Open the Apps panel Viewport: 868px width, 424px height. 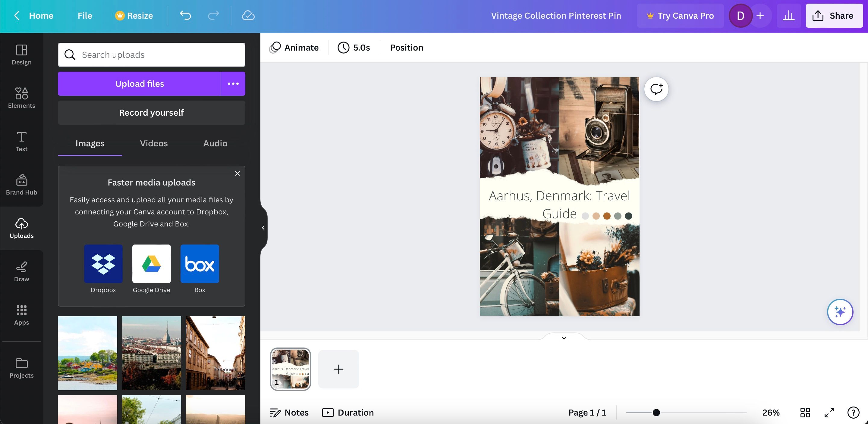(21, 315)
